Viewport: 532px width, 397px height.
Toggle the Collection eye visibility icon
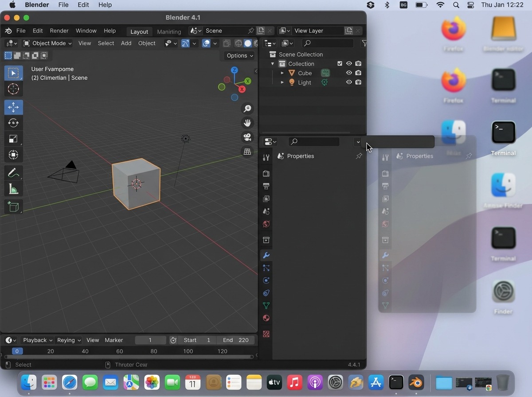(x=349, y=64)
